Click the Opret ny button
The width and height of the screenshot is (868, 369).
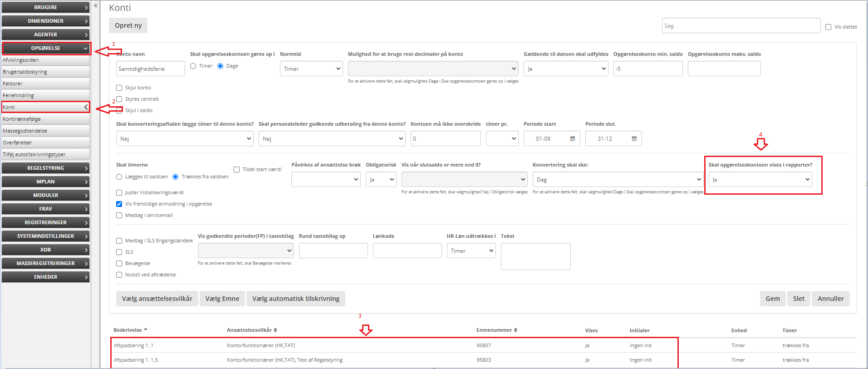tap(128, 26)
